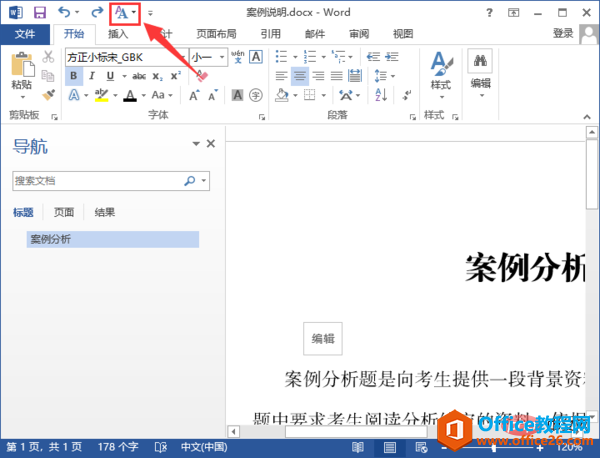
Task: Open the 邮件 tab
Action: pyautogui.click(x=315, y=34)
